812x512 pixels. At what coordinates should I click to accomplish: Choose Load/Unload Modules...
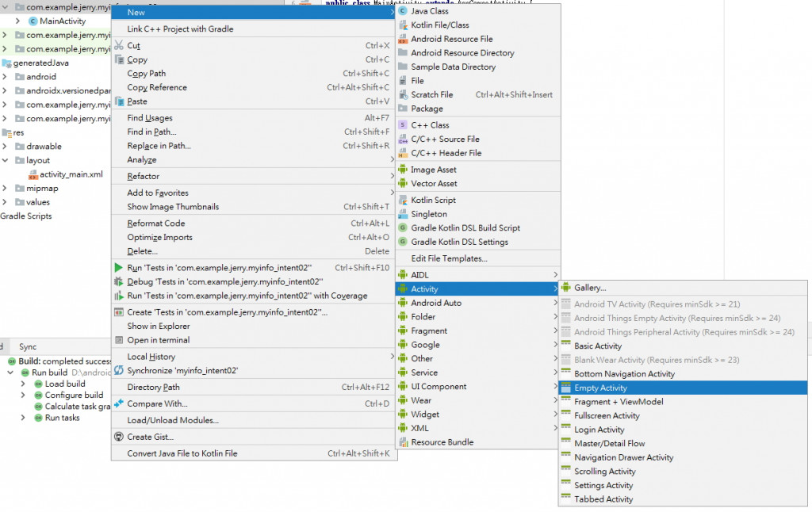(x=255, y=420)
